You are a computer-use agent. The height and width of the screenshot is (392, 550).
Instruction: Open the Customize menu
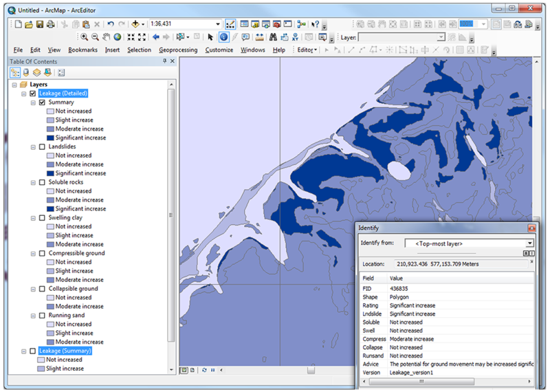(219, 50)
